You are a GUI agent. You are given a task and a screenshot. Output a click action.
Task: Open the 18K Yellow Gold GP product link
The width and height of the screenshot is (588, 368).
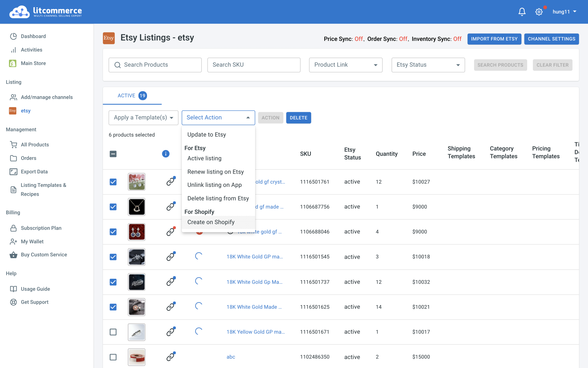[x=256, y=332]
